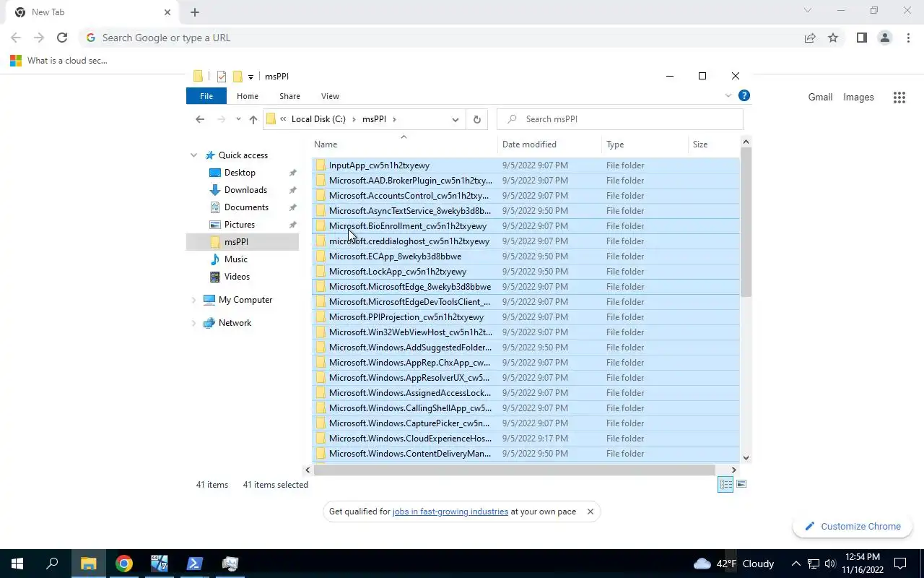Click the New folder quick access icon
Viewport: 924px width, 578px height.
(237, 77)
